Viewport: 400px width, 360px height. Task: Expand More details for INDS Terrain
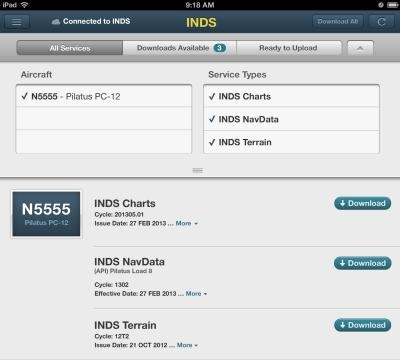pyautogui.click(x=187, y=345)
